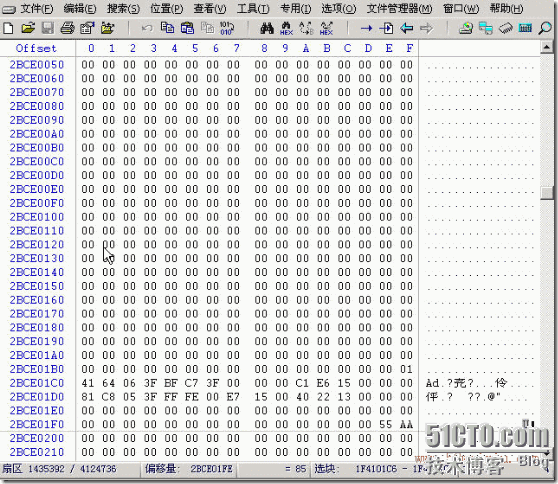Open Find Hex Values binoculars icon
Image resolution: width=558 pixels, height=484 pixels.
pos(286,28)
